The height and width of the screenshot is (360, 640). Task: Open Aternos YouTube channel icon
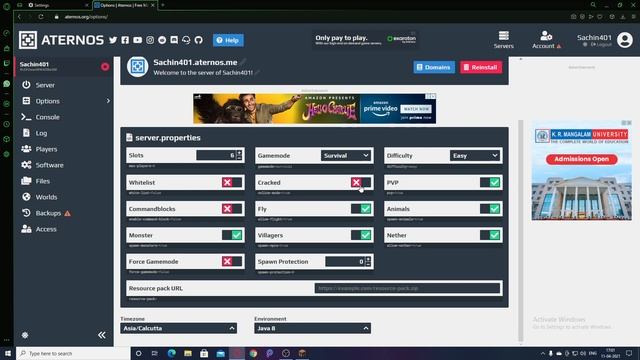pos(138,40)
